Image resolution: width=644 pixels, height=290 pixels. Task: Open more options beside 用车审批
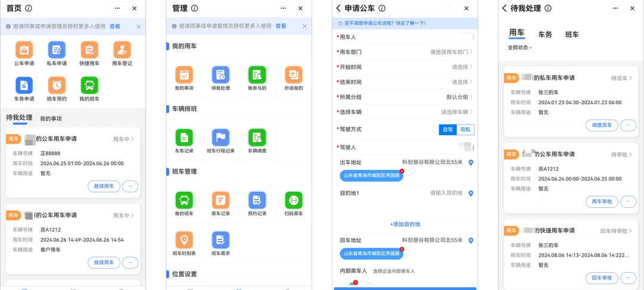pos(628,201)
